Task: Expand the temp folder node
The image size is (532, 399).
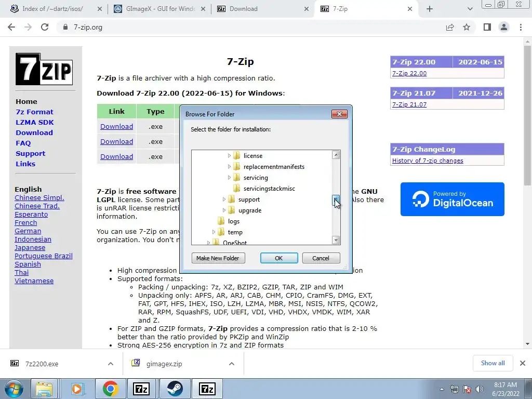Action: [214, 232]
